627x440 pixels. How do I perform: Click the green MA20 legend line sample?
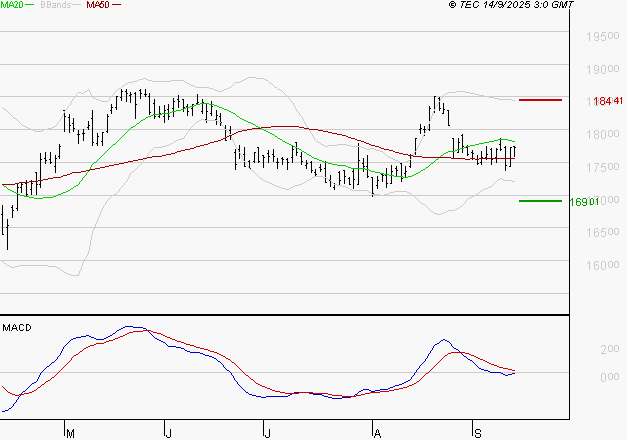(29, 6)
